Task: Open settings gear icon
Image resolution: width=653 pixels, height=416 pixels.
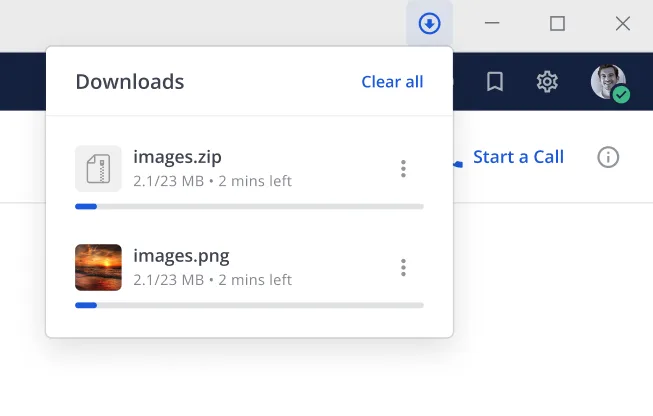Action: (x=547, y=82)
